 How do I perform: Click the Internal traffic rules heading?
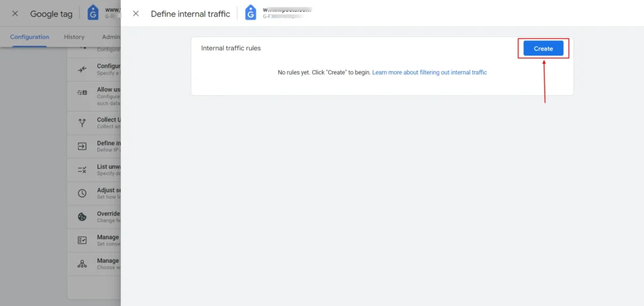231,48
